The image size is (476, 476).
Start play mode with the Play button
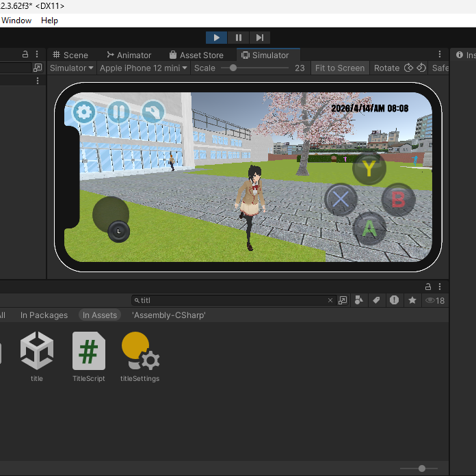pyautogui.click(x=216, y=38)
